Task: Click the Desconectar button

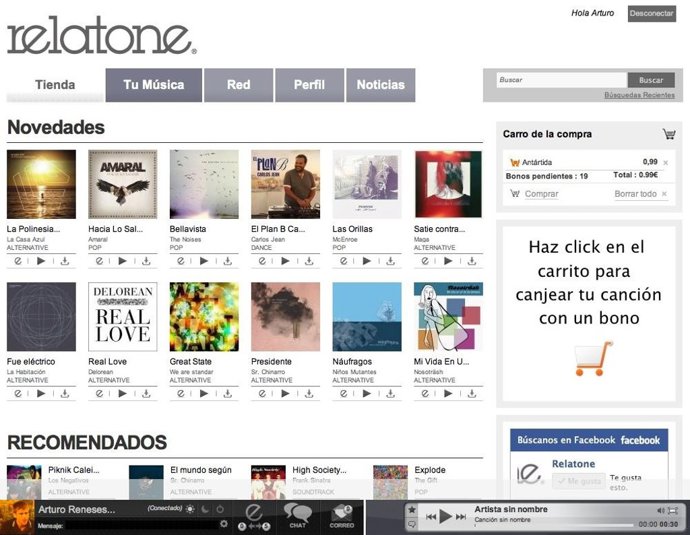Action: tap(651, 14)
